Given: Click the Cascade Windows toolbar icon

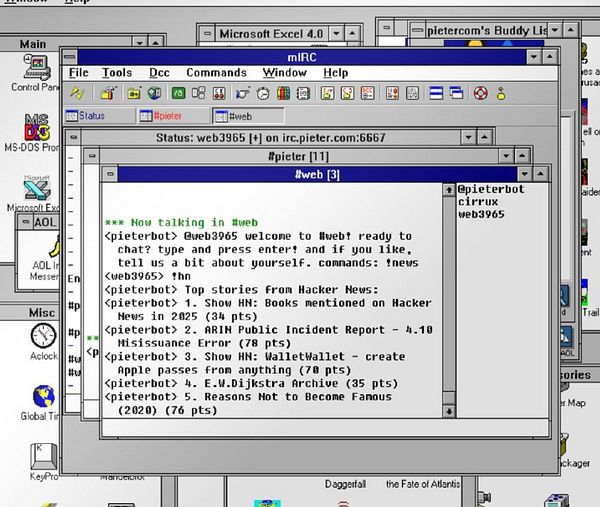Looking at the screenshot, I should click(x=457, y=93).
